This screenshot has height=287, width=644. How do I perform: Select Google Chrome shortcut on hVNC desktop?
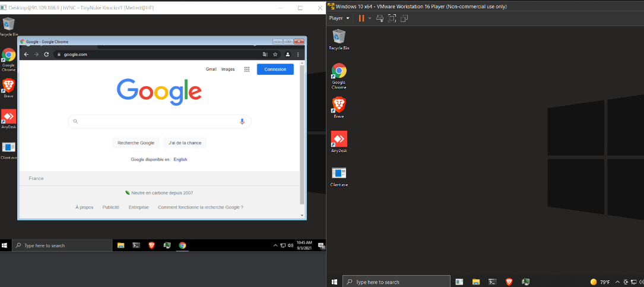[x=9, y=59]
